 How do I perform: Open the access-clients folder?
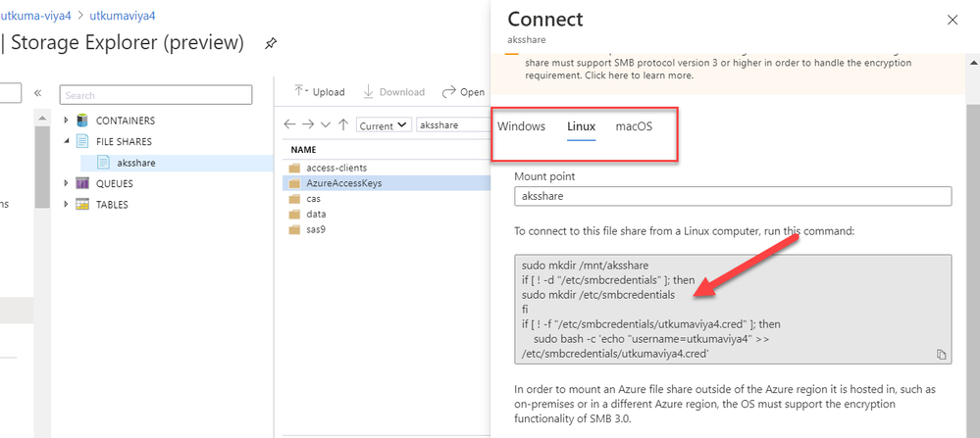tap(335, 168)
